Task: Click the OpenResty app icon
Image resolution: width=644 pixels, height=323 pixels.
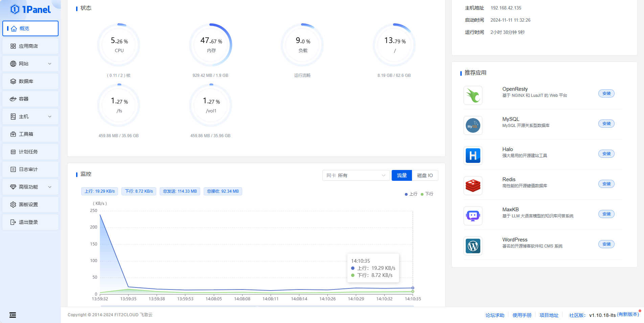Action: 473,95
